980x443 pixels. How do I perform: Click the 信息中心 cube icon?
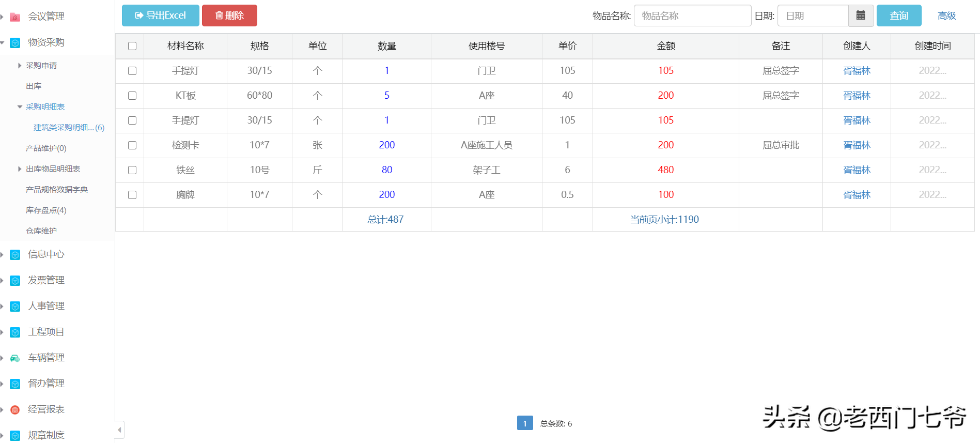(15, 255)
